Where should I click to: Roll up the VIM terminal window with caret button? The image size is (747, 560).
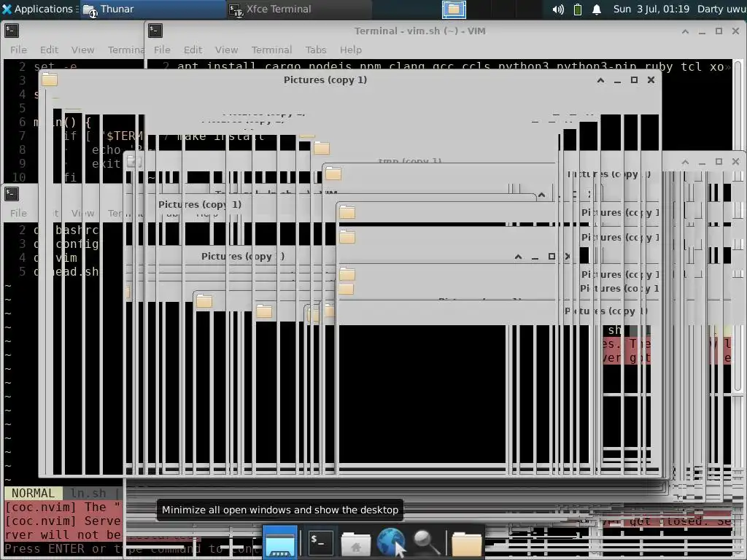(x=685, y=31)
